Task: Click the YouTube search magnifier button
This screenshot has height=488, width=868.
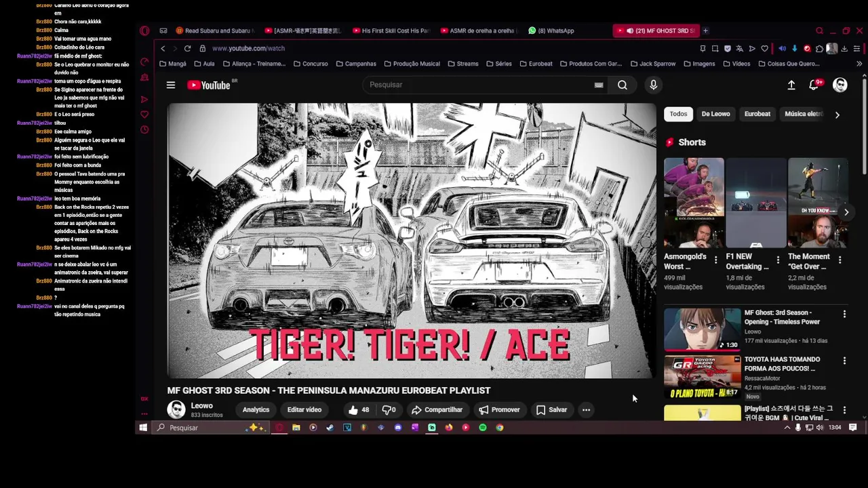Action: point(622,85)
